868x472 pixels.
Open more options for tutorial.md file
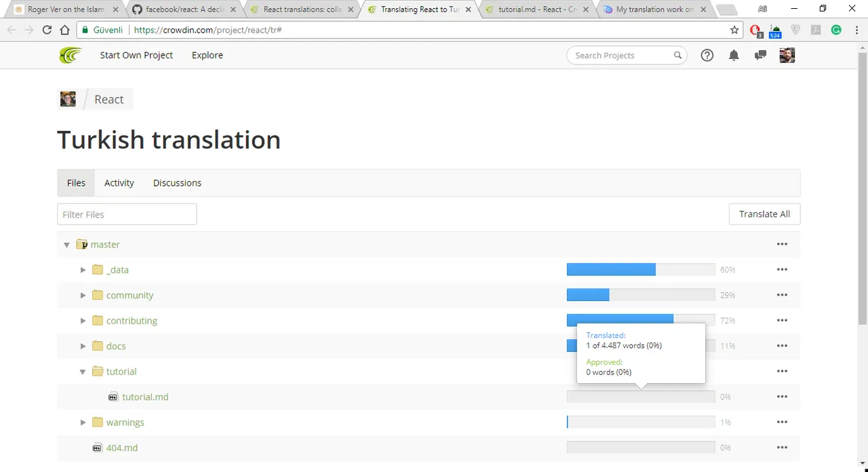tap(782, 397)
